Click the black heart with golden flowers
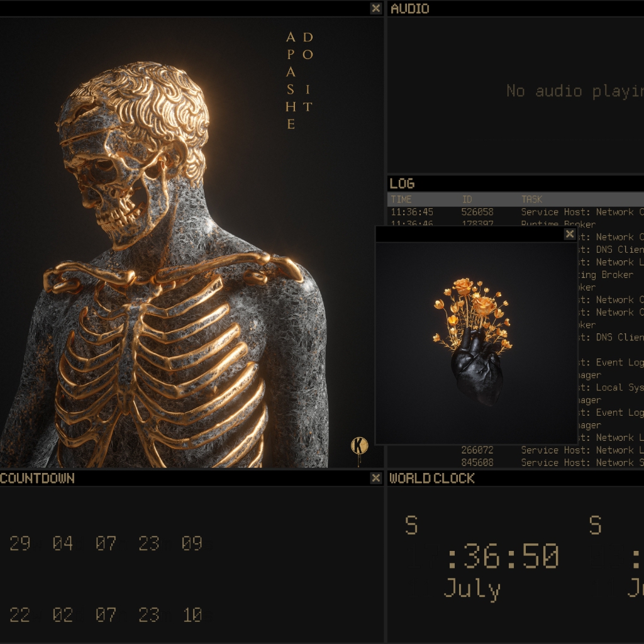 tap(474, 341)
